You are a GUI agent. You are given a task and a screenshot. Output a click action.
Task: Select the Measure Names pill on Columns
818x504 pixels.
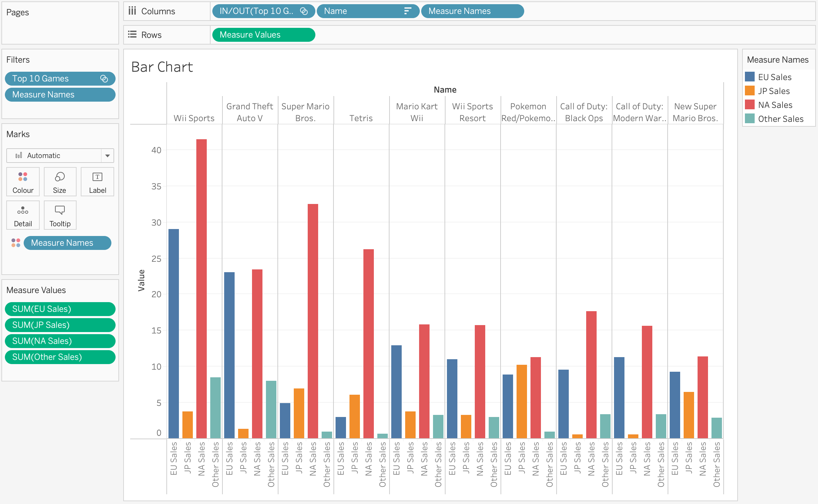coord(472,11)
